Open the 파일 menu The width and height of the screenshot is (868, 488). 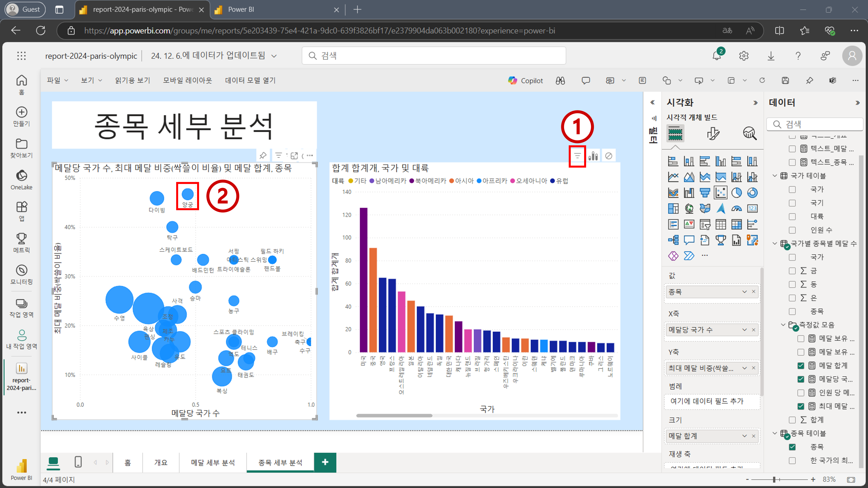pos(57,80)
